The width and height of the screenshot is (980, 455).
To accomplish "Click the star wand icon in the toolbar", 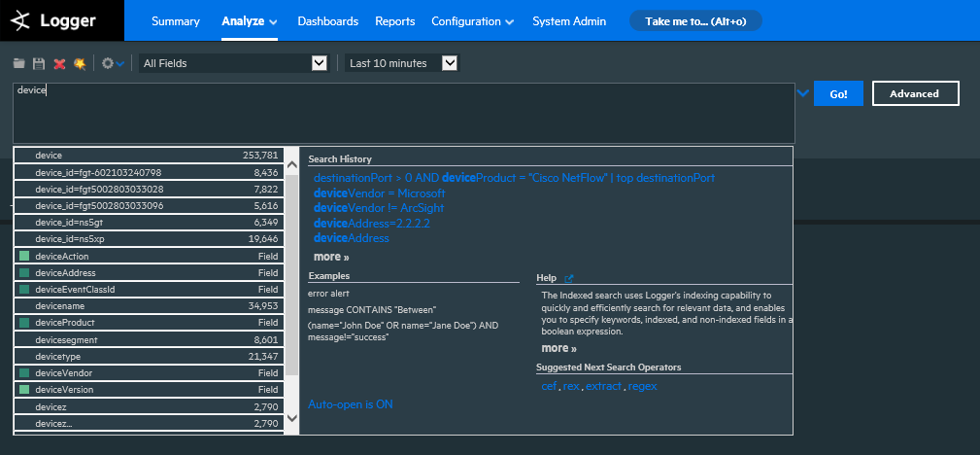I will (x=80, y=63).
